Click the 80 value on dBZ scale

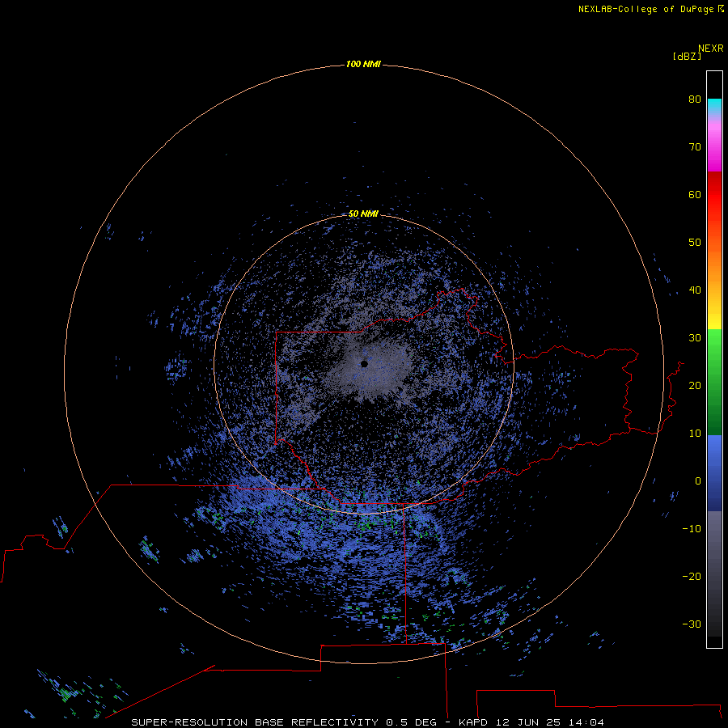[695, 99]
